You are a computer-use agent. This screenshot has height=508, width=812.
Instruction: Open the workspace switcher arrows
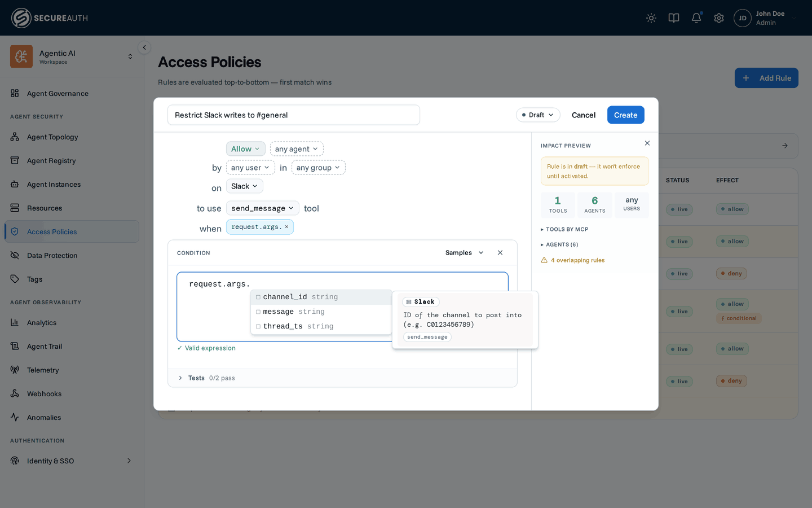click(x=130, y=56)
